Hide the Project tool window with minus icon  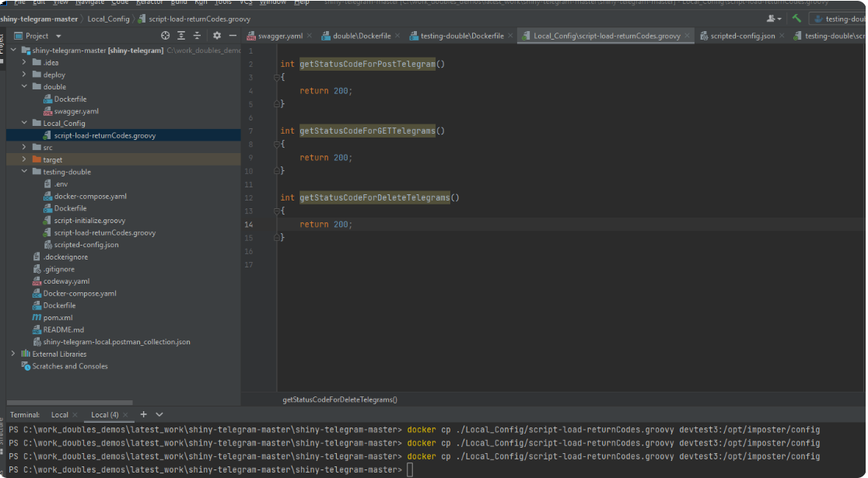[x=232, y=35]
